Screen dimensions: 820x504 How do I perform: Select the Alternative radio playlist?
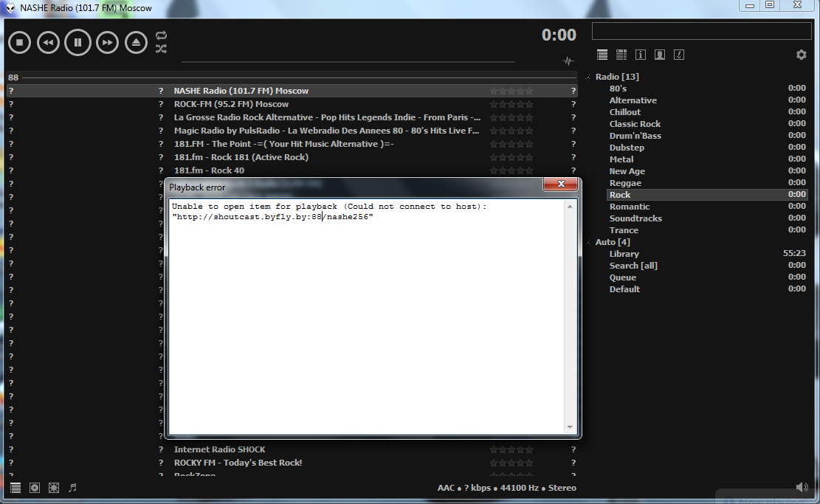click(x=707, y=100)
